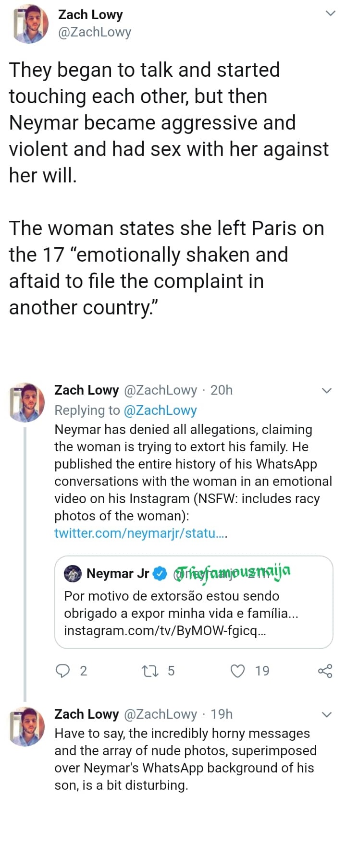Retweet the tweet with 5 retweets
Viewport: 346px width, 868px height.
[149, 671]
